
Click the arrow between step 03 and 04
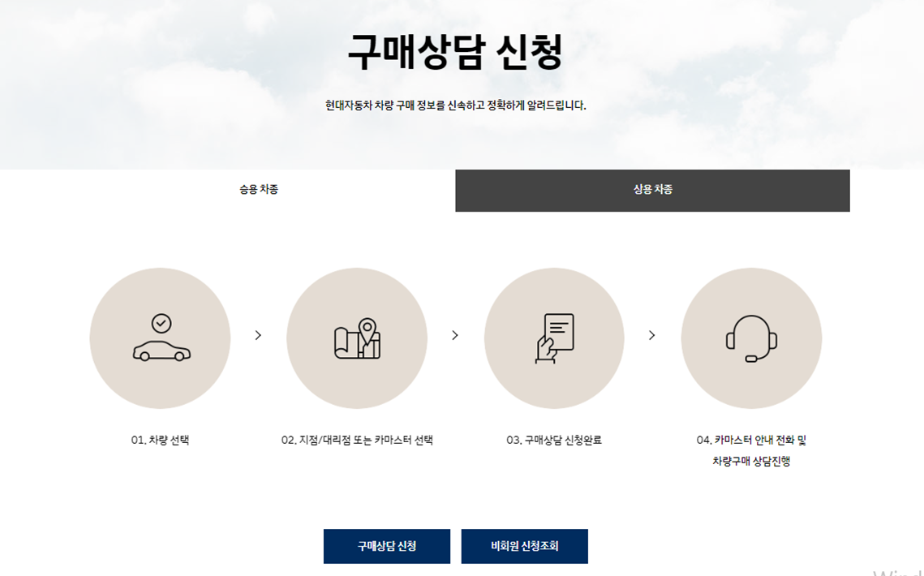point(652,333)
